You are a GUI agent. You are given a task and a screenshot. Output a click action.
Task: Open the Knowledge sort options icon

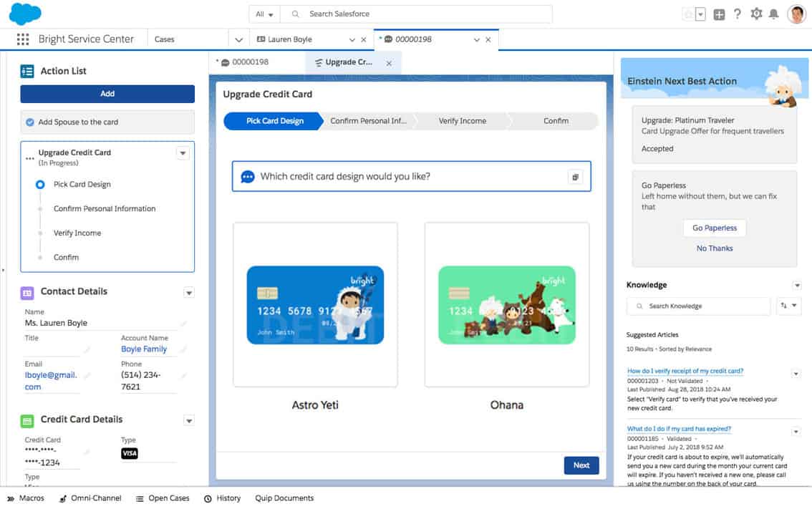(x=788, y=306)
